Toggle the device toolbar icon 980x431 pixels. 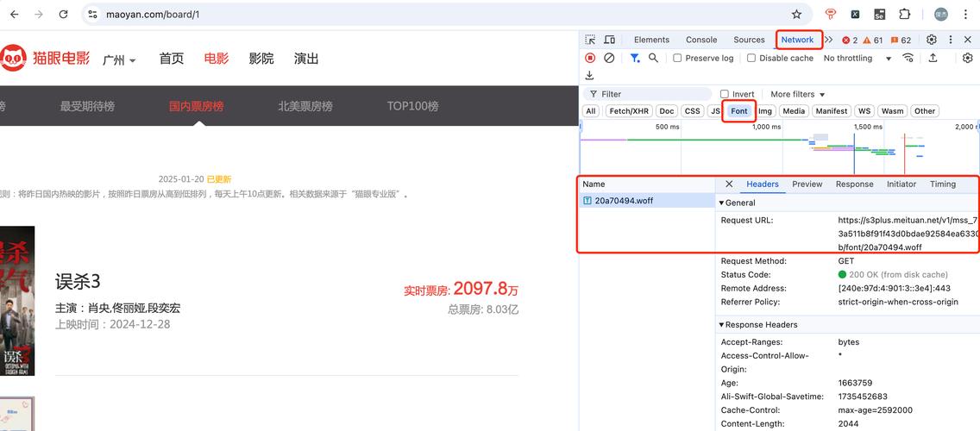coord(609,40)
